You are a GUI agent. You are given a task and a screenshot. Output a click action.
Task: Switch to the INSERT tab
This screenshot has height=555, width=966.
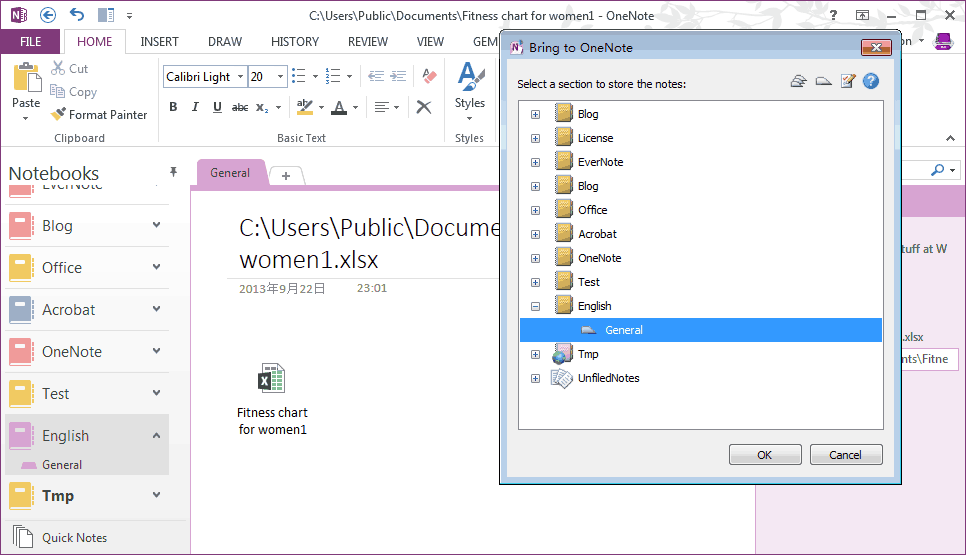tap(160, 41)
